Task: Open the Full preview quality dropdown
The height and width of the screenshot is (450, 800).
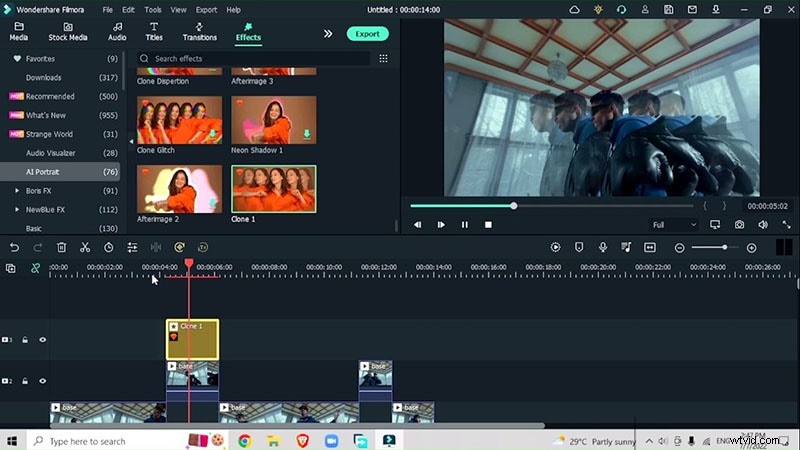Action: coord(674,224)
